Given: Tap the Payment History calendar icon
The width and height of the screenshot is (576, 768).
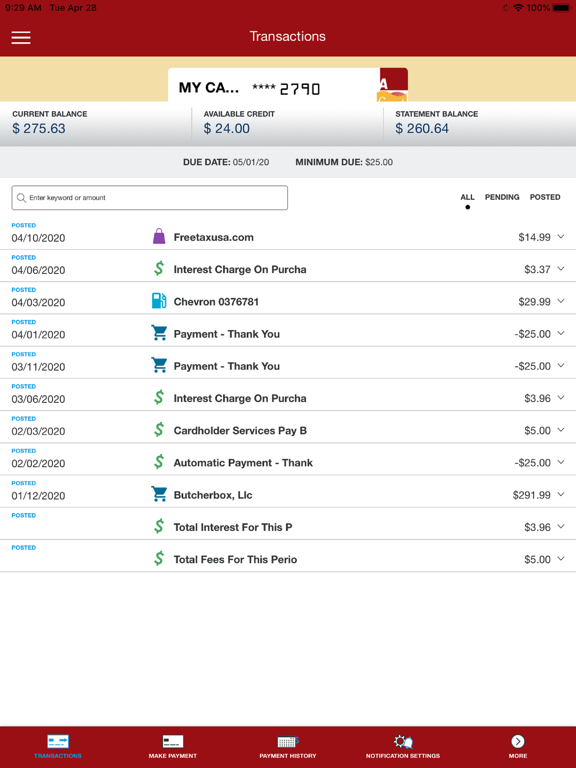Looking at the screenshot, I should (288, 741).
